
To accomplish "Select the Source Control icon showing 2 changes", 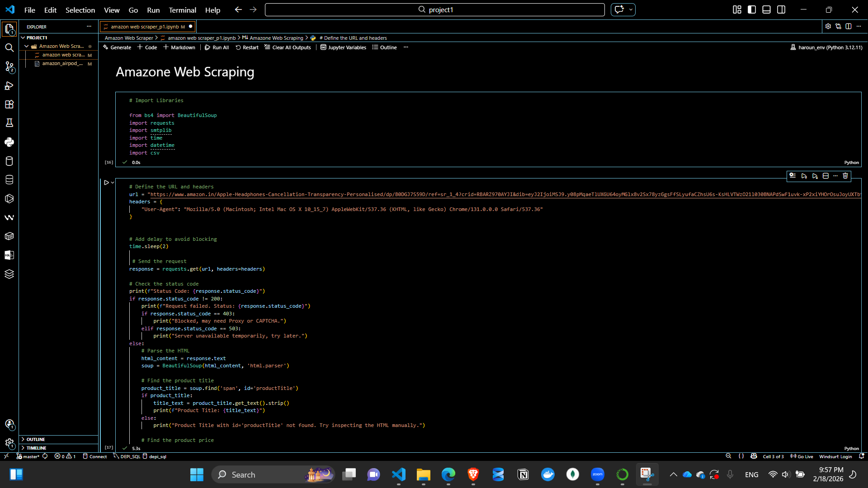I will tap(9, 67).
